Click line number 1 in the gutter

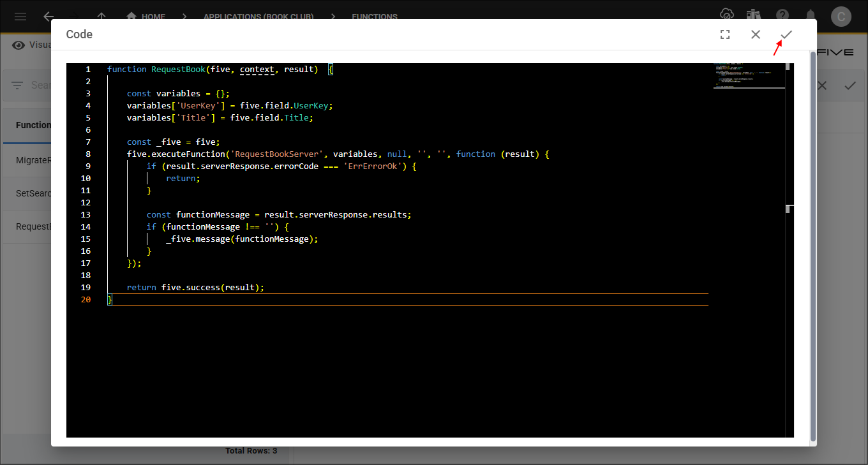pos(88,69)
